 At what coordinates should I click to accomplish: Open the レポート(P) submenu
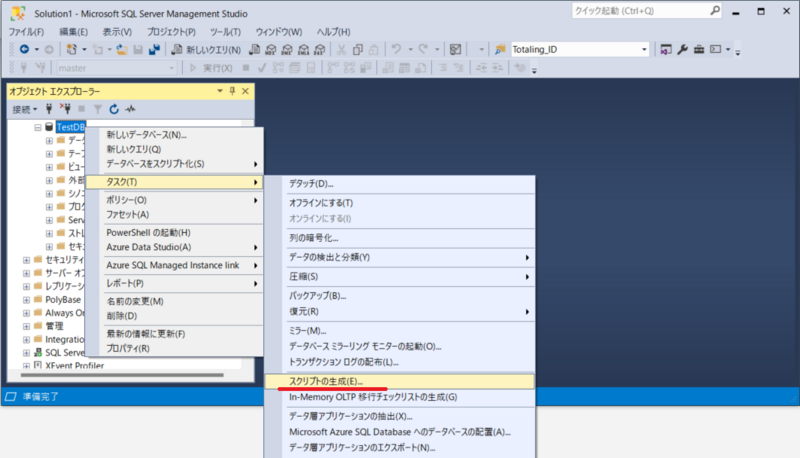[x=174, y=283]
